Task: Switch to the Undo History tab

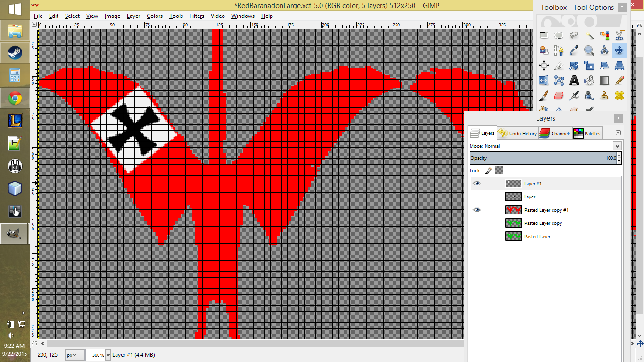Action: click(x=517, y=133)
